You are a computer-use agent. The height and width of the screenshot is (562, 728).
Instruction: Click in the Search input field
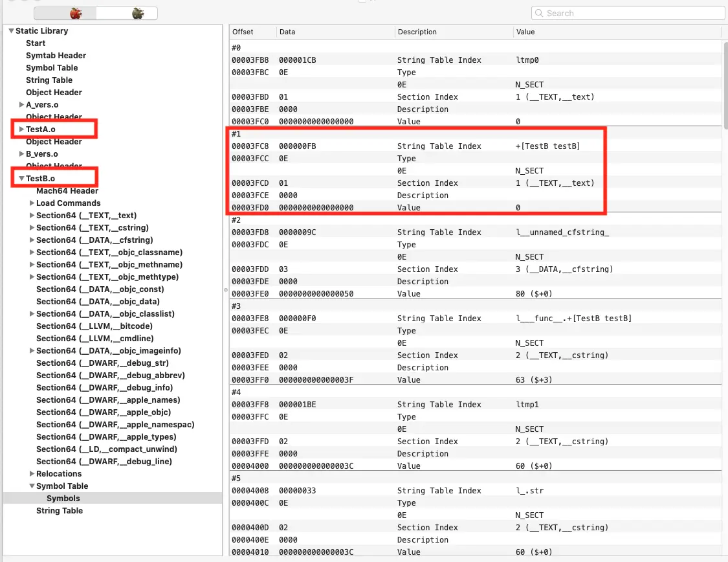pos(631,13)
